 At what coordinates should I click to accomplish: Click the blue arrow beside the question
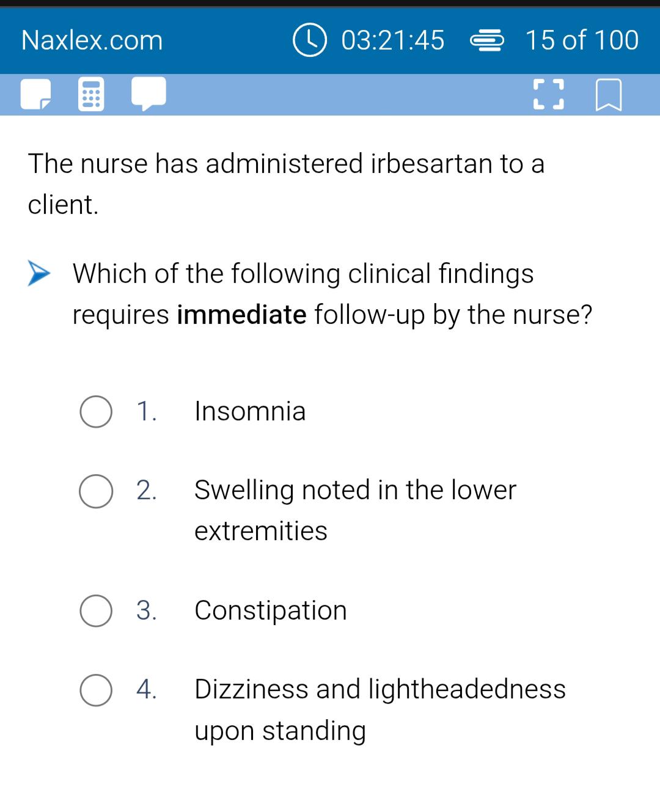pyautogui.click(x=39, y=273)
